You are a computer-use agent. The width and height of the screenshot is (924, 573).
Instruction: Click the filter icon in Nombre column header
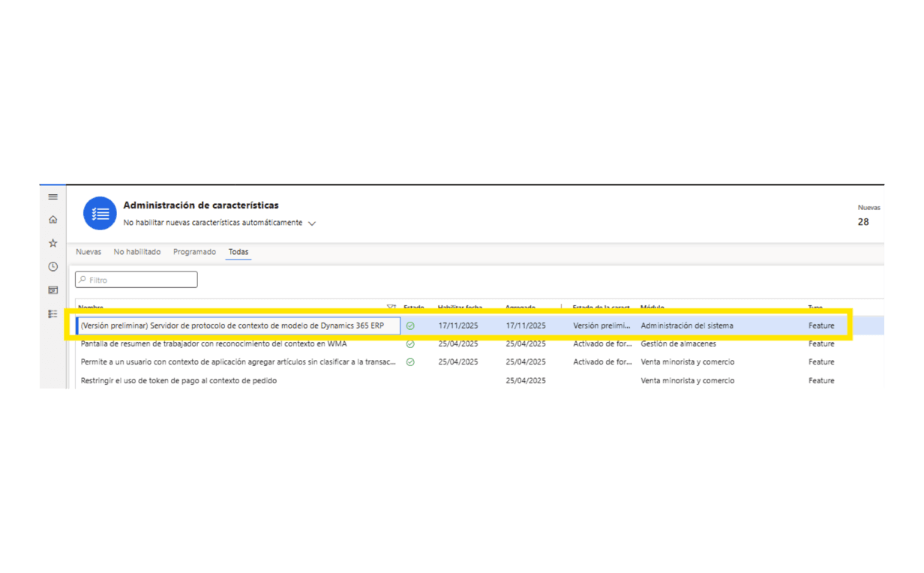[x=391, y=307]
